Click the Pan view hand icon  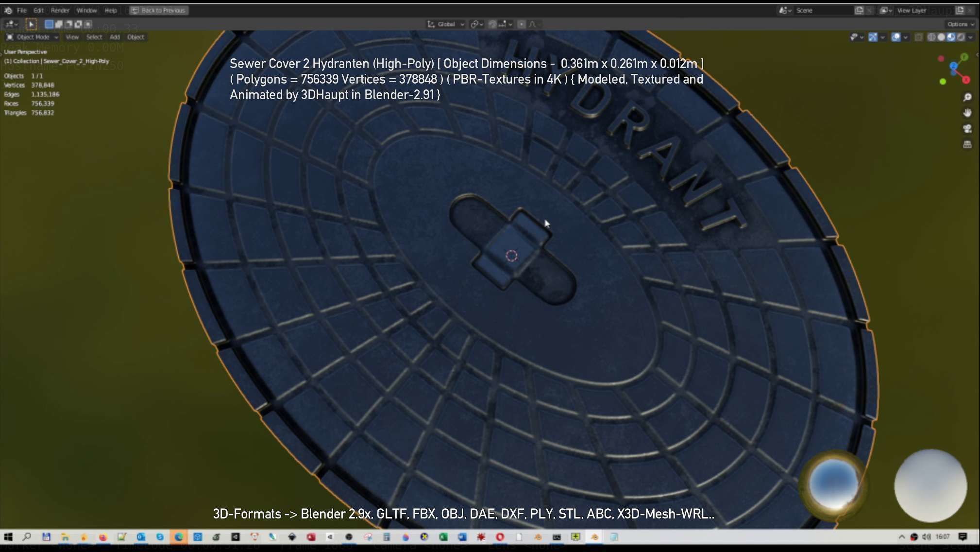[967, 113]
